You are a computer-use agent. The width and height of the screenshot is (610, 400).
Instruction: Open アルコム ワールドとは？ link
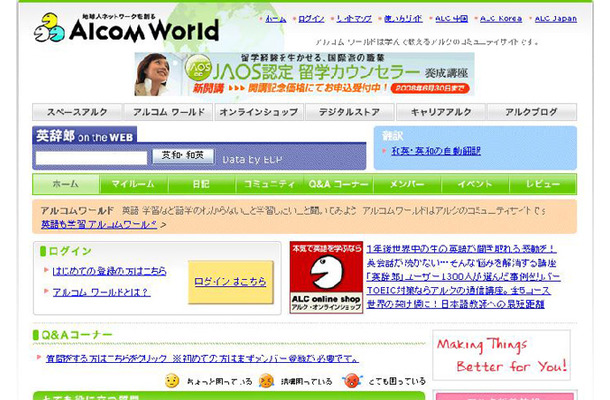coord(102,292)
